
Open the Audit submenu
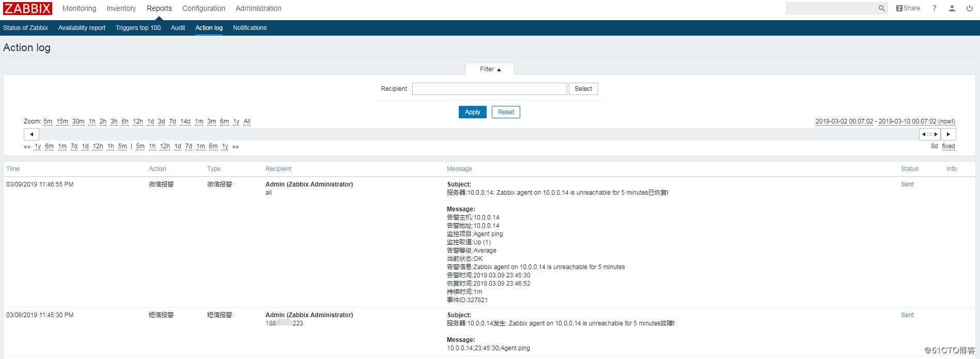[178, 28]
